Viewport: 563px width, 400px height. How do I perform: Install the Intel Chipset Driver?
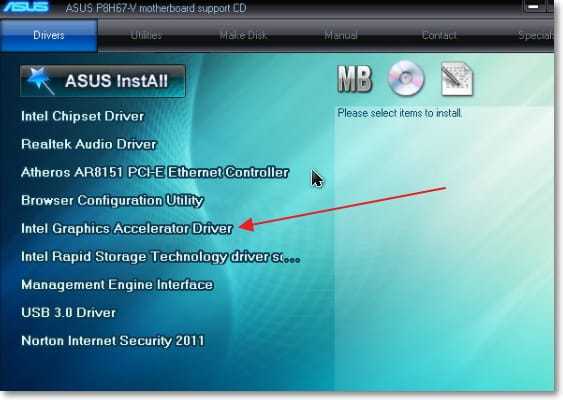83,116
